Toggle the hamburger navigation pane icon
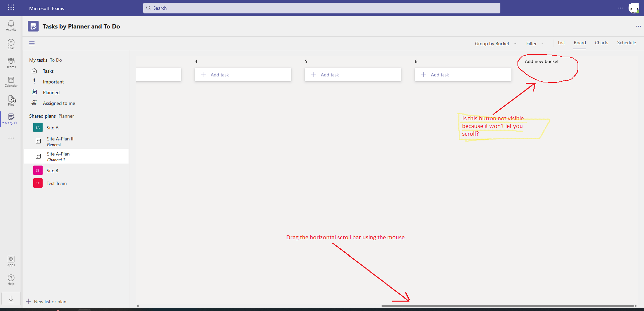The height and width of the screenshot is (311, 644). 32,43
